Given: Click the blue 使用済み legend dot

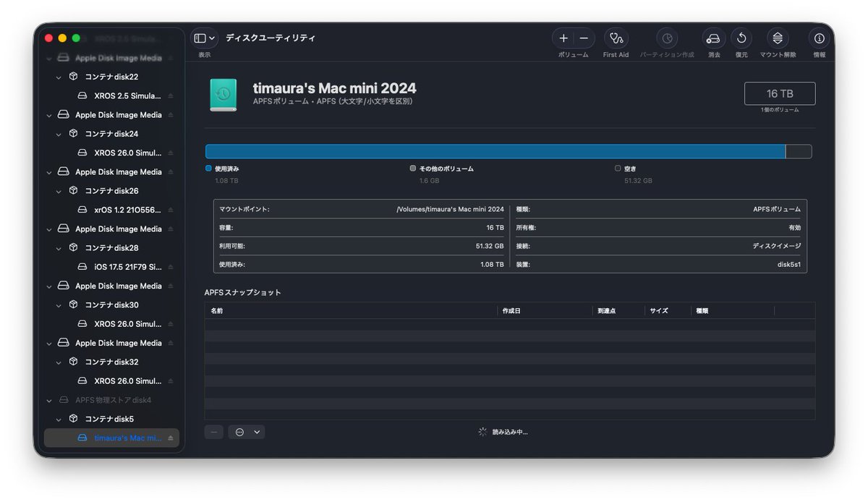Looking at the screenshot, I should pos(208,168).
